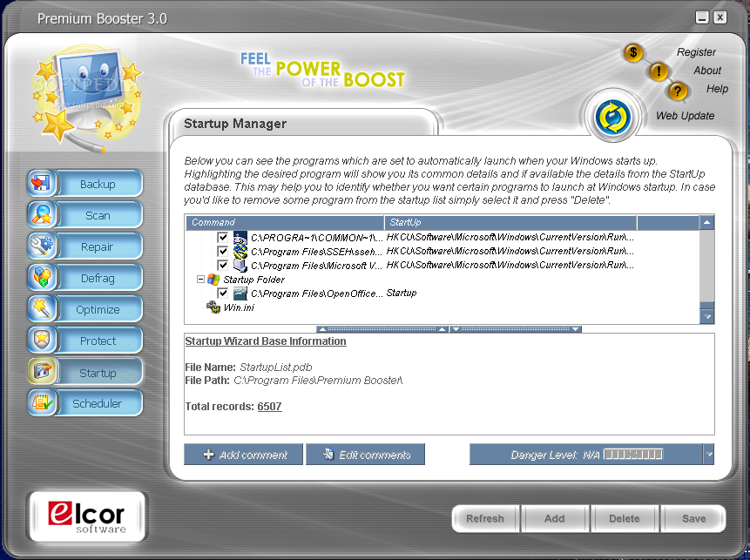Image resolution: width=750 pixels, height=560 pixels.
Task: Click the Add comment button
Action: pyautogui.click(x=243, y=455)
